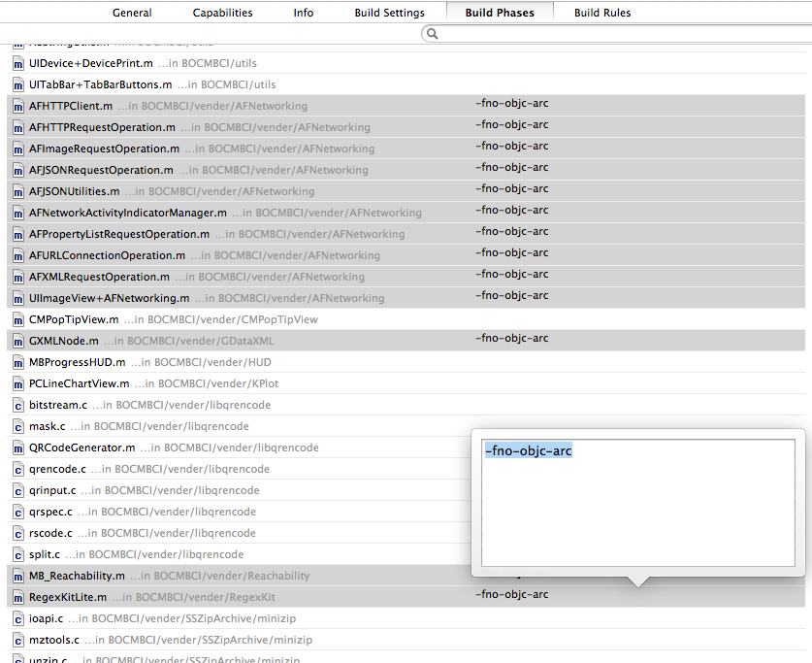Screen dimensions: 812x663
Task: Click mztools.c file icon
Action: 18,641
